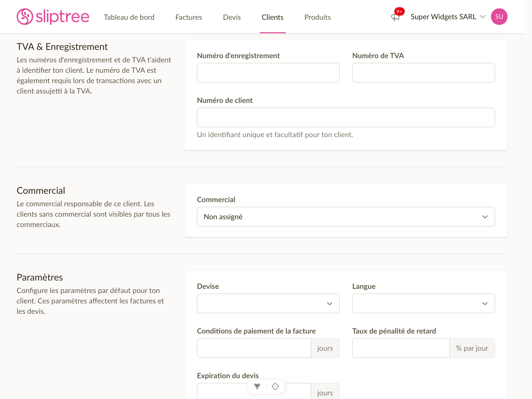The width and height of the screenshot is (532, 399).
Task: Focus the Numéro d'enregistrement field
Action: pos(268,73)
